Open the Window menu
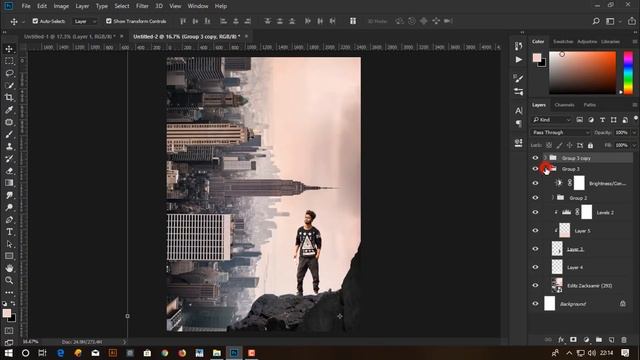640x360 pixels. coord(198,6)
